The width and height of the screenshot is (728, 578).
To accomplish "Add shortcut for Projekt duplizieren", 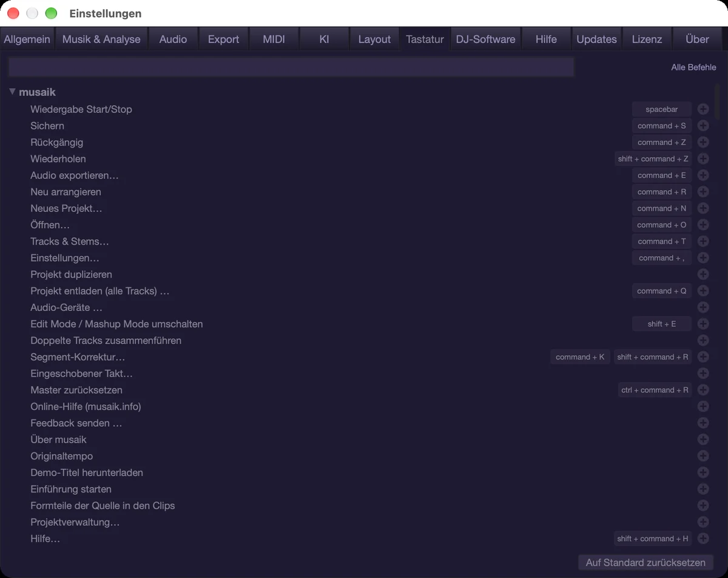I will click(x=703, y=274).
